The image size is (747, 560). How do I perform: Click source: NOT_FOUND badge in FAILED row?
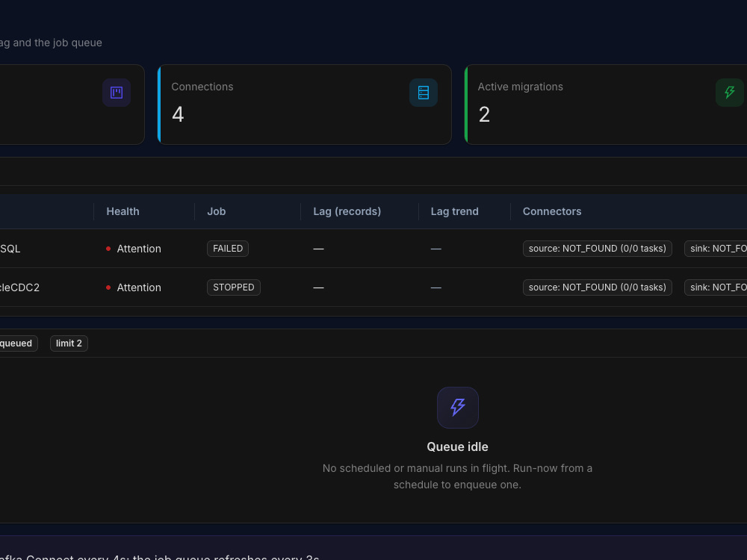598,249
